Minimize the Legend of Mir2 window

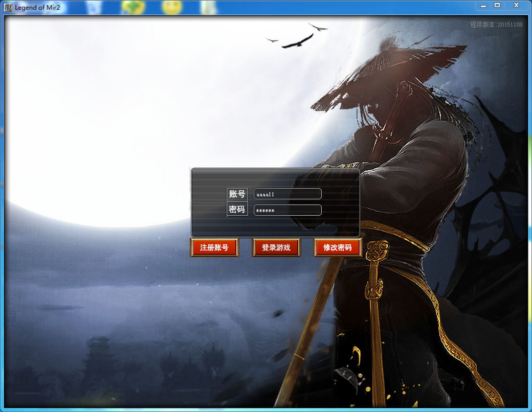point(483,6)
